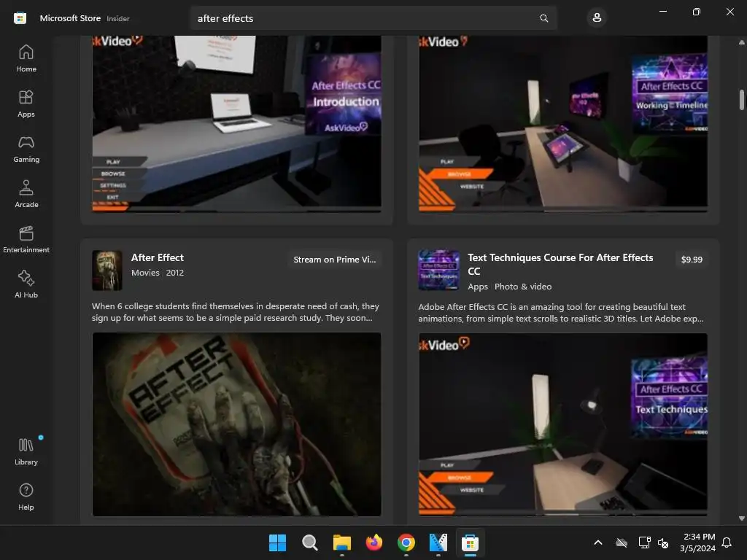Open the notifications bell
This screenshot has width=747, height=560.
[727, 542]
